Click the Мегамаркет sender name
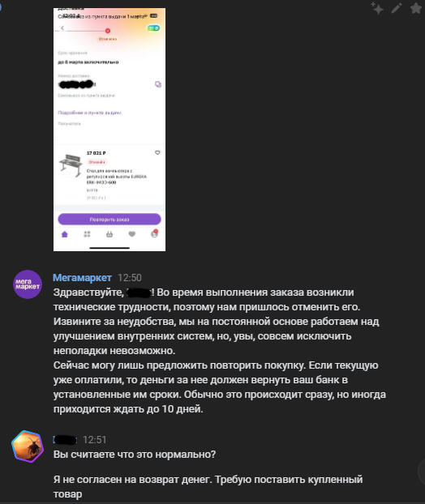Image resolution: width=425 pixels, height=504 pixels. (x=83, y=278)
